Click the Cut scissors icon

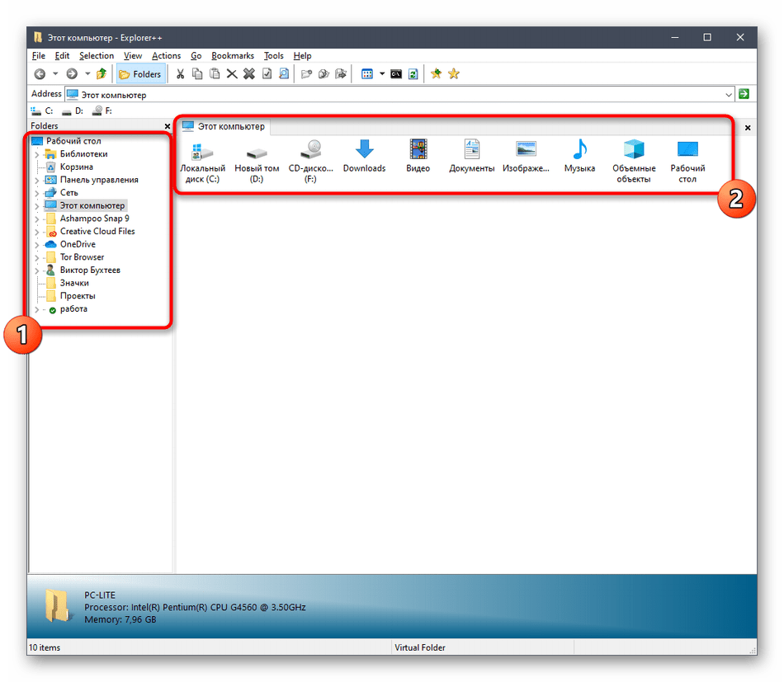click(x=180, y=74)
